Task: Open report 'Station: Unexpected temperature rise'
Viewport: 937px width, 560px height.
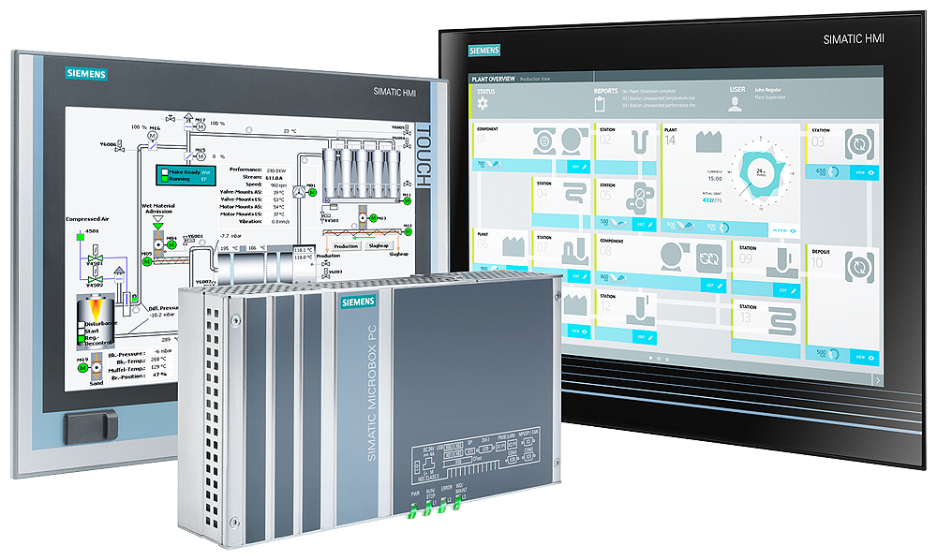Action: [658, 98]
